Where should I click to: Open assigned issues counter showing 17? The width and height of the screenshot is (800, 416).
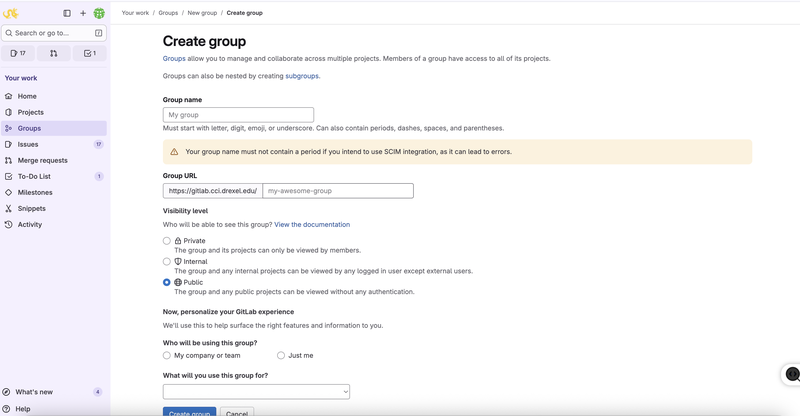point(18,53)
